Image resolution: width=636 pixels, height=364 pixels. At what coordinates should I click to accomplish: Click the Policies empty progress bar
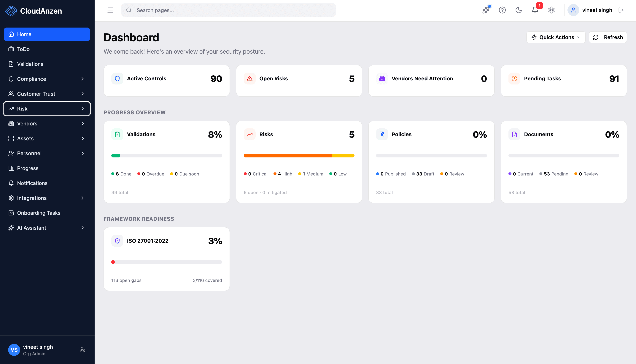[x=431, y=156]
